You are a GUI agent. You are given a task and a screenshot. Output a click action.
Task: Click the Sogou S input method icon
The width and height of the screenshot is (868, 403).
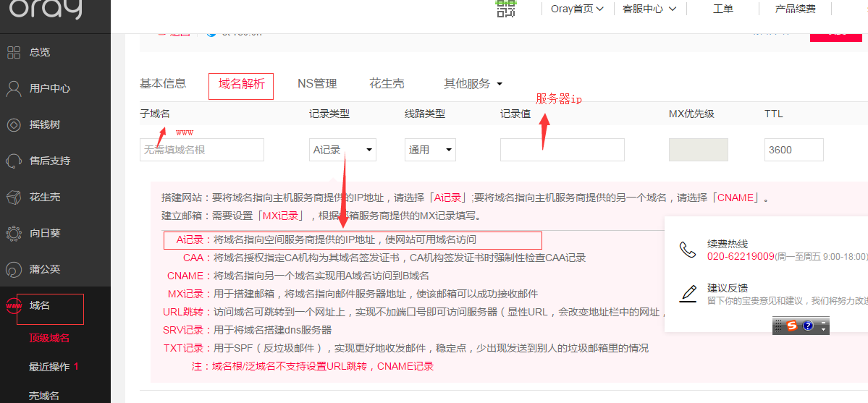point(792,326)
